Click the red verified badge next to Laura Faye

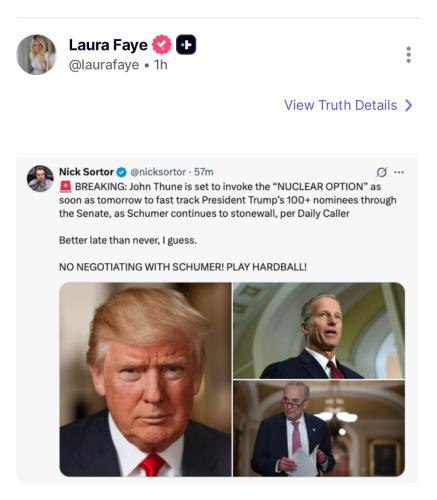point(162,45)
